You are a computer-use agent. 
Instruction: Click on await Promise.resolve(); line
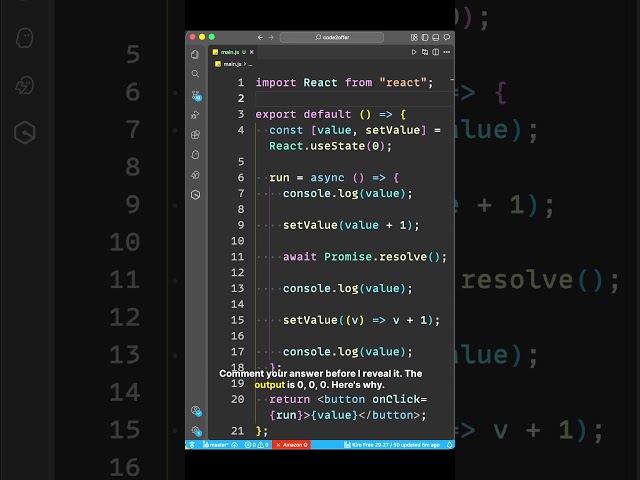point(365,257)
